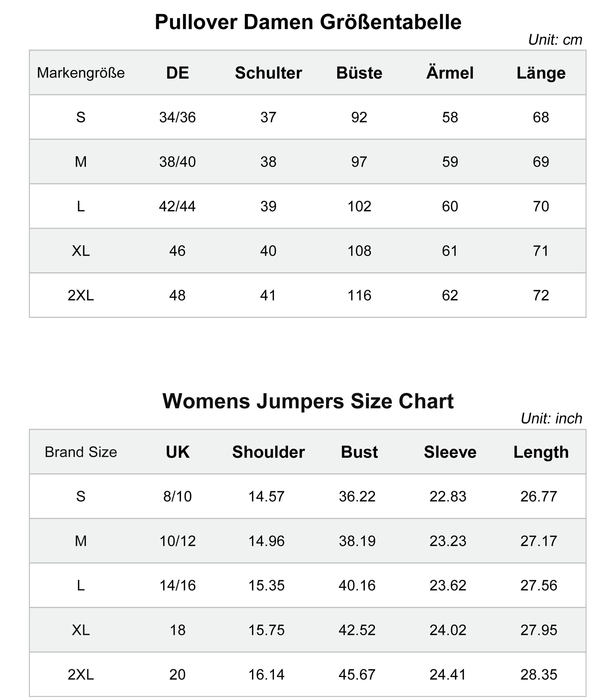Click the 'Sleeve' column header
This screenshot has height=700, width=612.
pos(450,452)
